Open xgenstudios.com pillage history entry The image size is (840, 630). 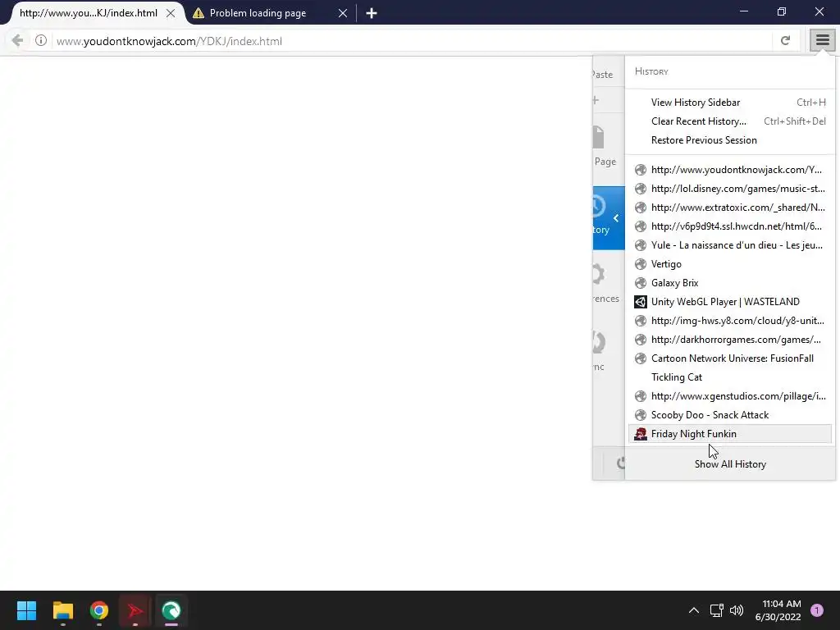(x=729, y=396)
